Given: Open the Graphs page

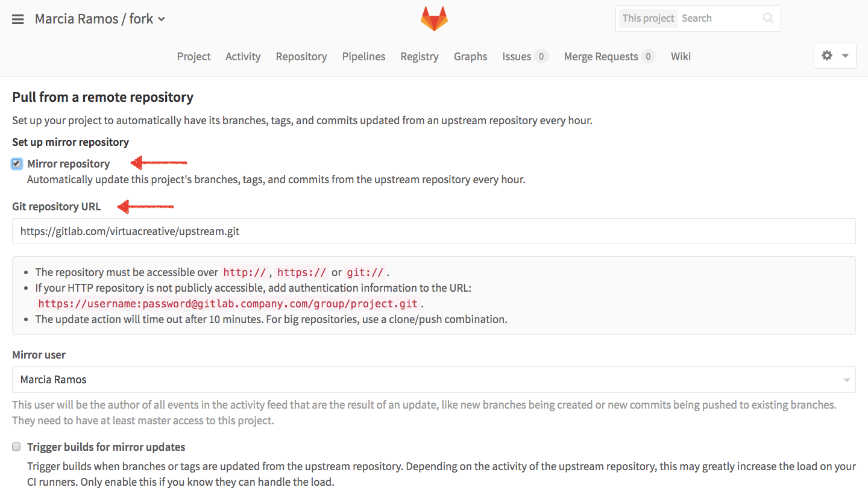Looking at the screenshot, I should [x=470, y=56].
